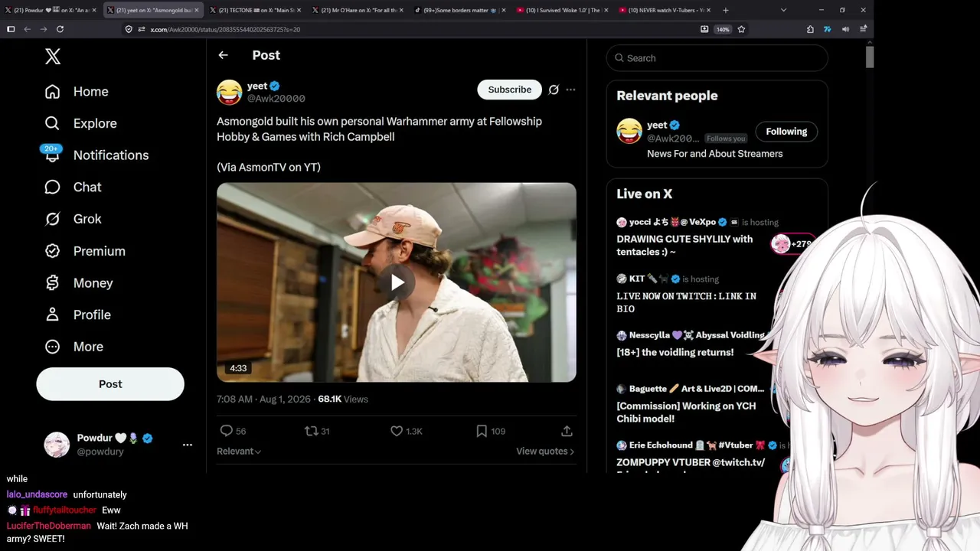Open Powdur account options menu
The width and height of the screenshot is (980, 551).
coord(188,445)
